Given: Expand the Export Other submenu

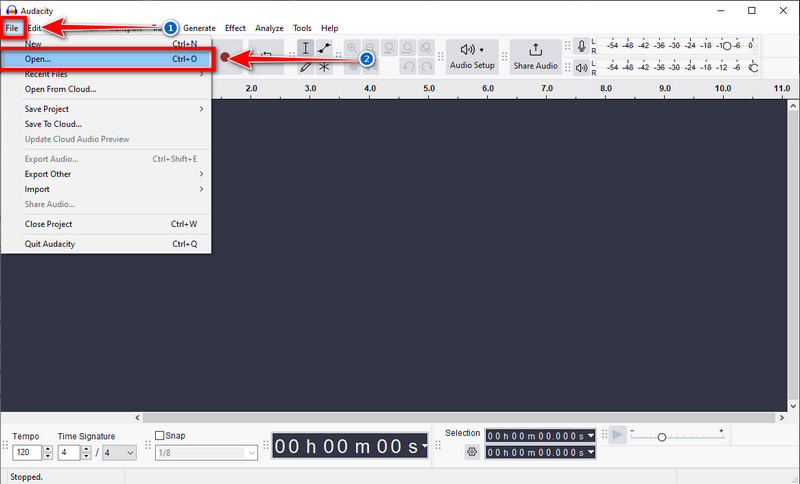Looking at the screenshot, I should click(x=106, y=174).
